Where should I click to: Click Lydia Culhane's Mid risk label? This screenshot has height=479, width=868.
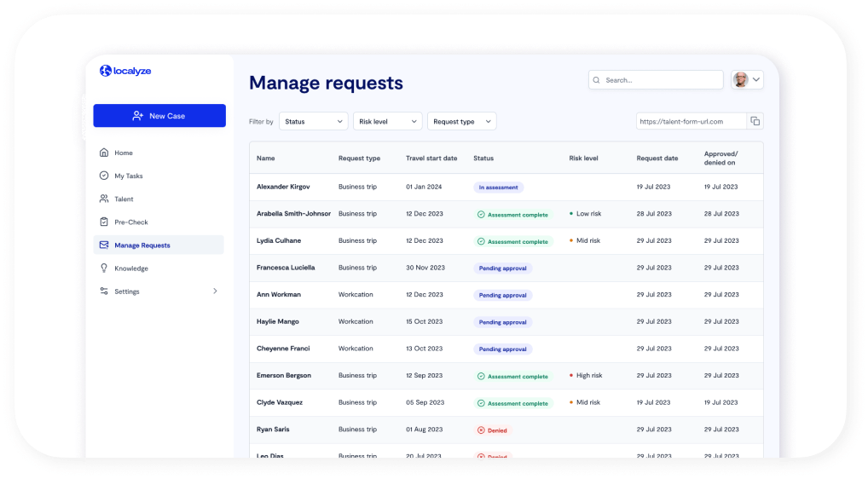point(588,240)
